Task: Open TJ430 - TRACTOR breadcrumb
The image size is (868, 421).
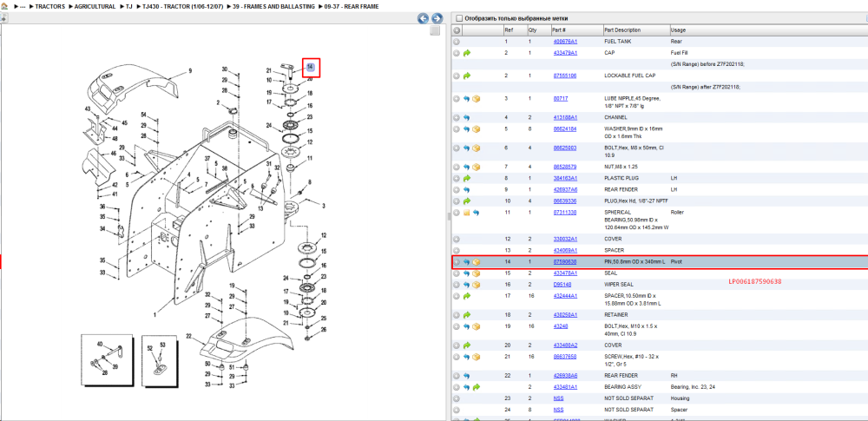Action: coord(181,7)
